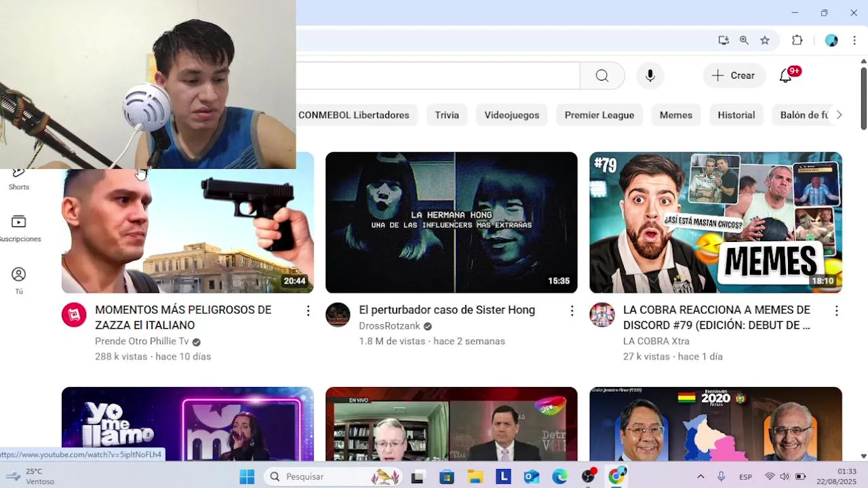Open volume control in tray
This screenshot has height=488, width=868.
click(x=785, y=476)
